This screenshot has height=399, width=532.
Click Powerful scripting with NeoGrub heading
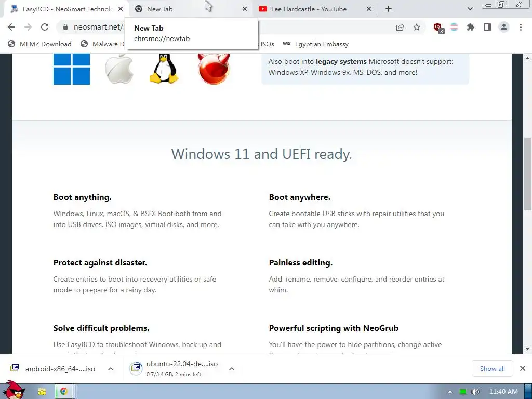(334, 328)
